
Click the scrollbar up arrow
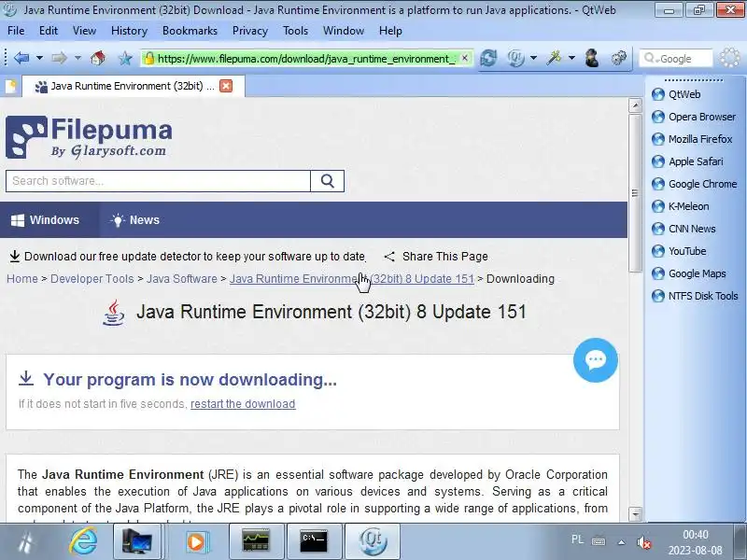coord(635,105)
